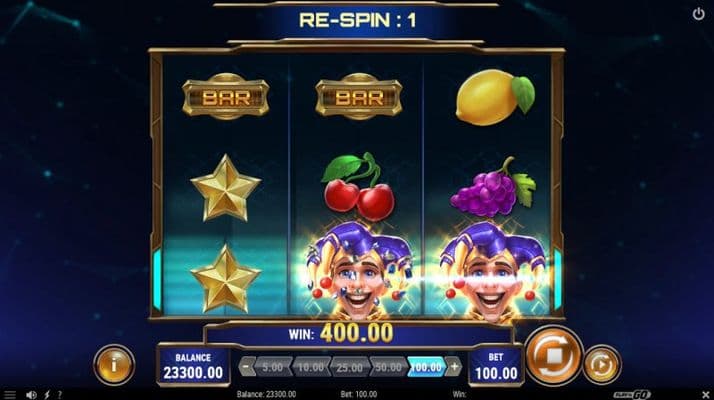Close the game with the bottom X icon
This screenshot has width=714, height=400.
tap(705, 395)
